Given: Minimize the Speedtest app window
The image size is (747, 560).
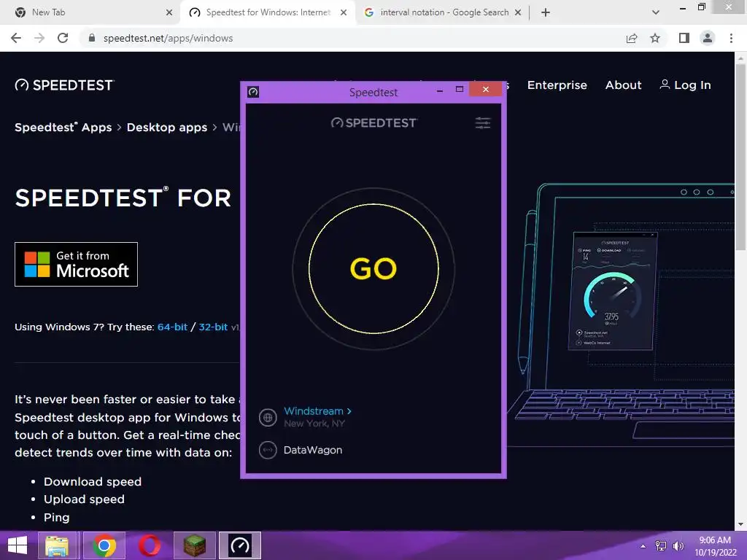Looking at the screenshot, I should [440, 90].
